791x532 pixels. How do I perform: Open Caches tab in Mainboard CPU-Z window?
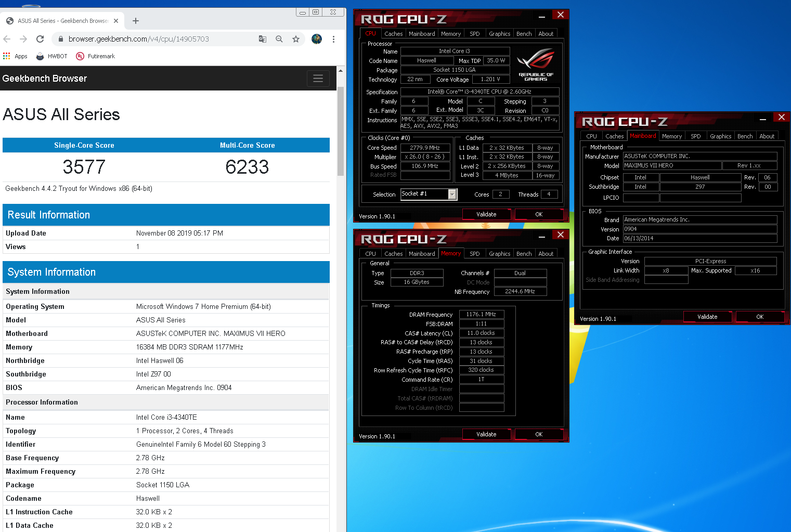pyautogui.click(x=615, y=136)
